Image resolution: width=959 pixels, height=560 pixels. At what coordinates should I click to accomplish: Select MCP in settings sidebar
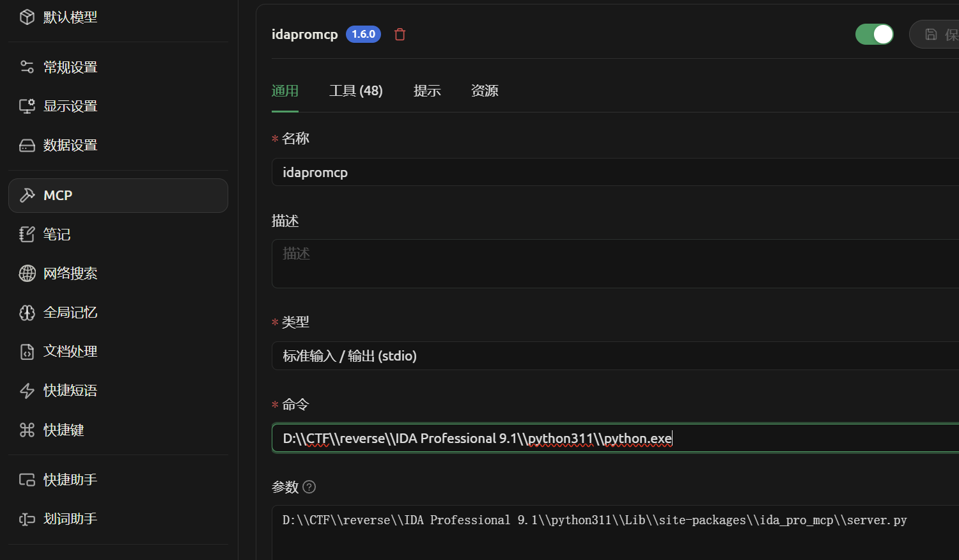[118, 196]
